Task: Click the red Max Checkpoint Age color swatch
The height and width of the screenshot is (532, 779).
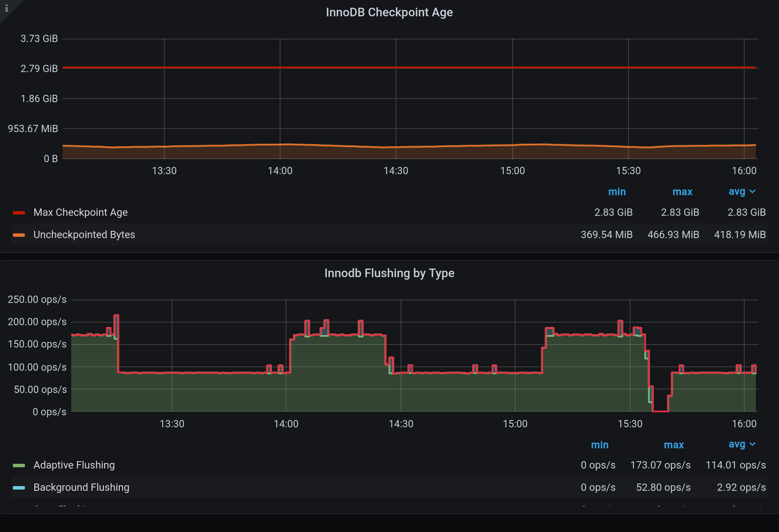Action: click(x=19, y=213)
